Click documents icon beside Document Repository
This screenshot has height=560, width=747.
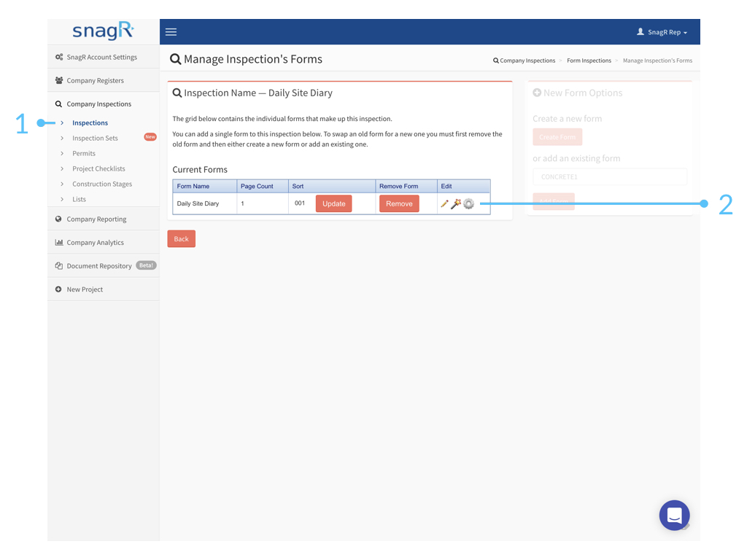(59, 265)
